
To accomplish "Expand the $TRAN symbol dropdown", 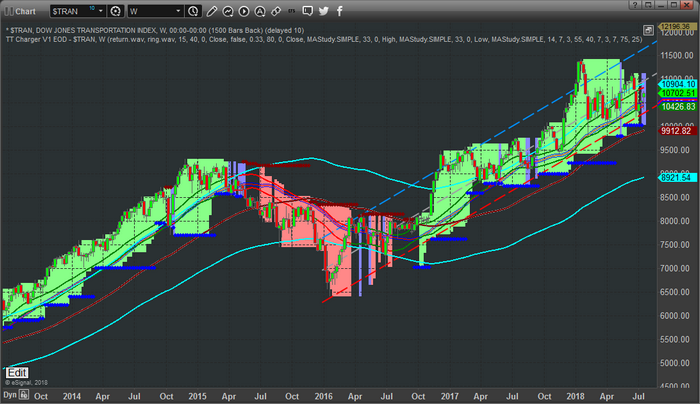I will (x=101, y=11).
